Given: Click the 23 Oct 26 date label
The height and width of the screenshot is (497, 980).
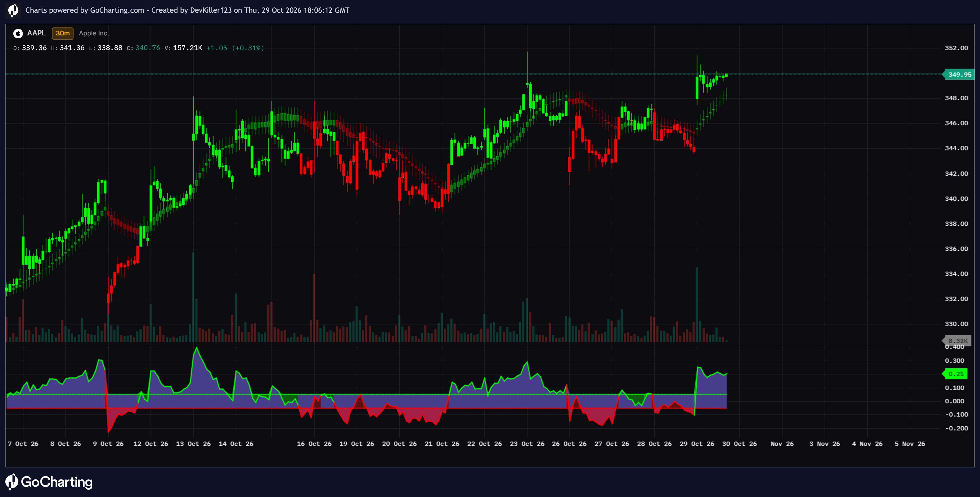Looking at the screenshot, I should tap(527, 444).
